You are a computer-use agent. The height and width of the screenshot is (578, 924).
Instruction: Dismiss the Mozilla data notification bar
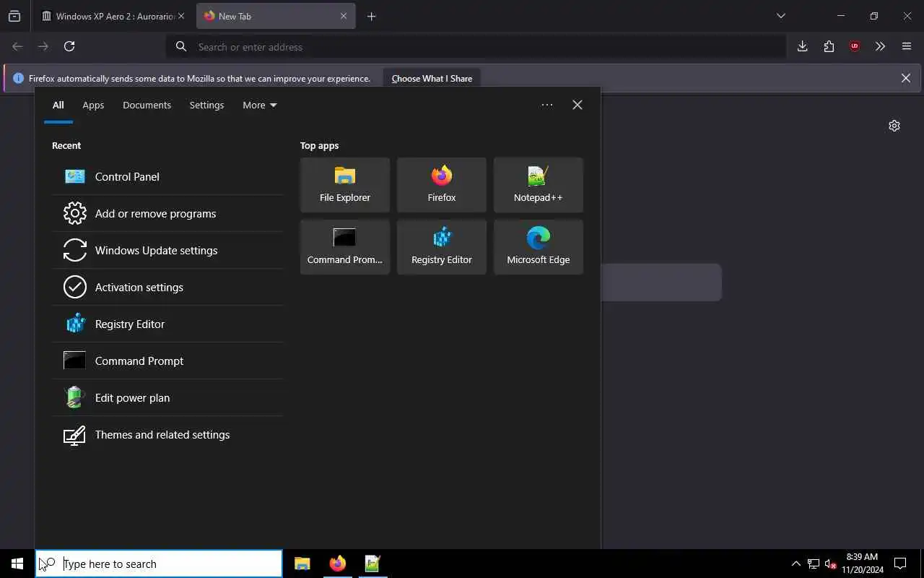point(906,78)
